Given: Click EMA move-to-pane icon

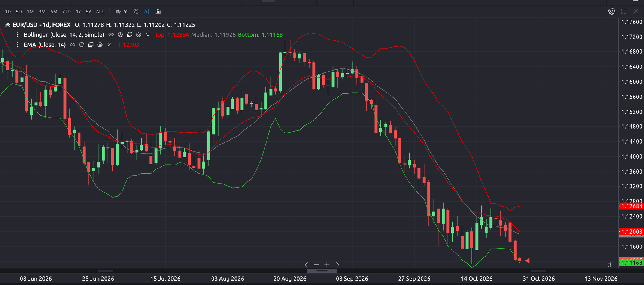Looking at the screenshot, I should (91, 45).
